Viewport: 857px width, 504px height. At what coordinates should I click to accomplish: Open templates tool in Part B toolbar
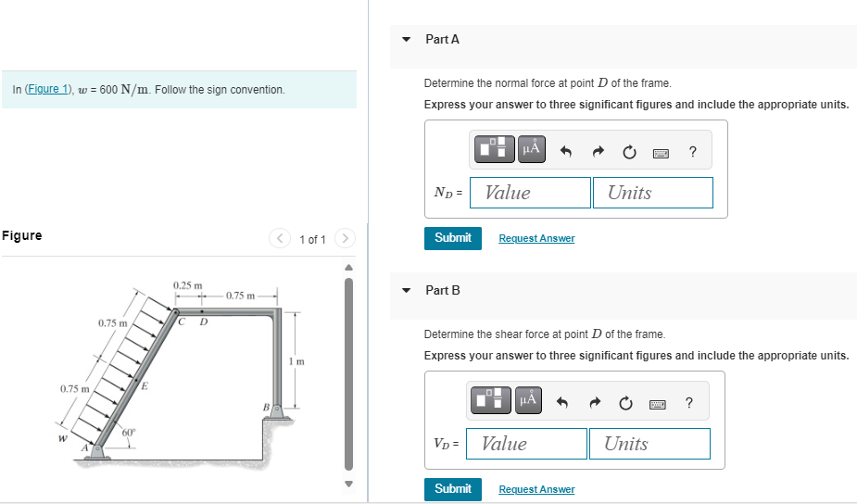[491, 400]
